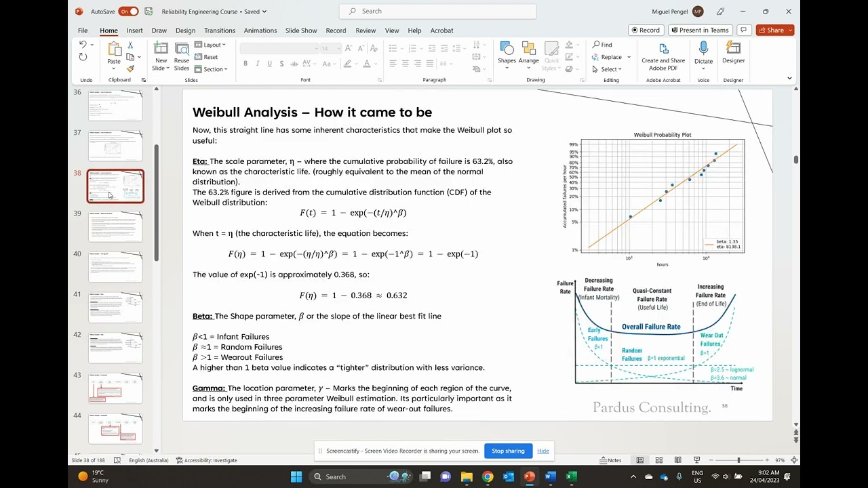The width and height of the screenshot is (868, 488).
Task: Adjust the zoom slider handle
Action: click(738, 460)
